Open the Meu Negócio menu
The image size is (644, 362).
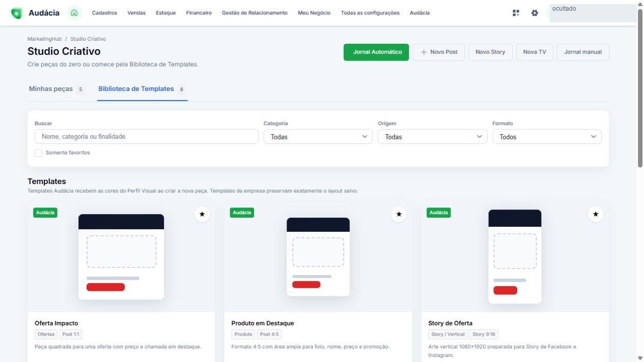pos(314,13)
